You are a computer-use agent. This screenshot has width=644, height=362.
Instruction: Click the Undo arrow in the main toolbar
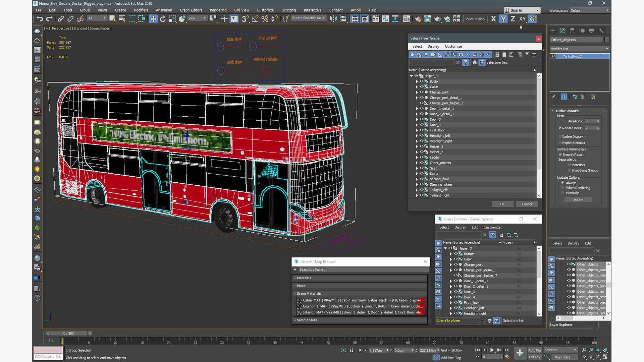(40, 19)
